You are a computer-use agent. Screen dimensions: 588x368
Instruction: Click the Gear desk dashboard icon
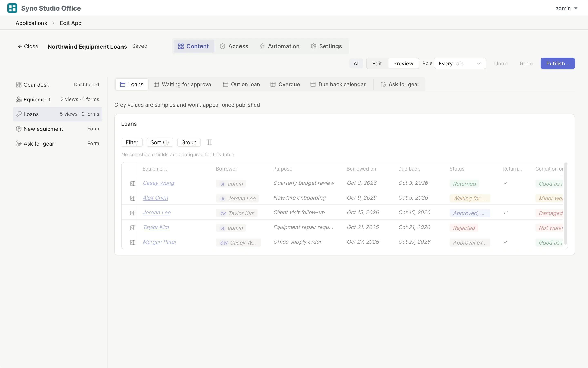(19, 85)
